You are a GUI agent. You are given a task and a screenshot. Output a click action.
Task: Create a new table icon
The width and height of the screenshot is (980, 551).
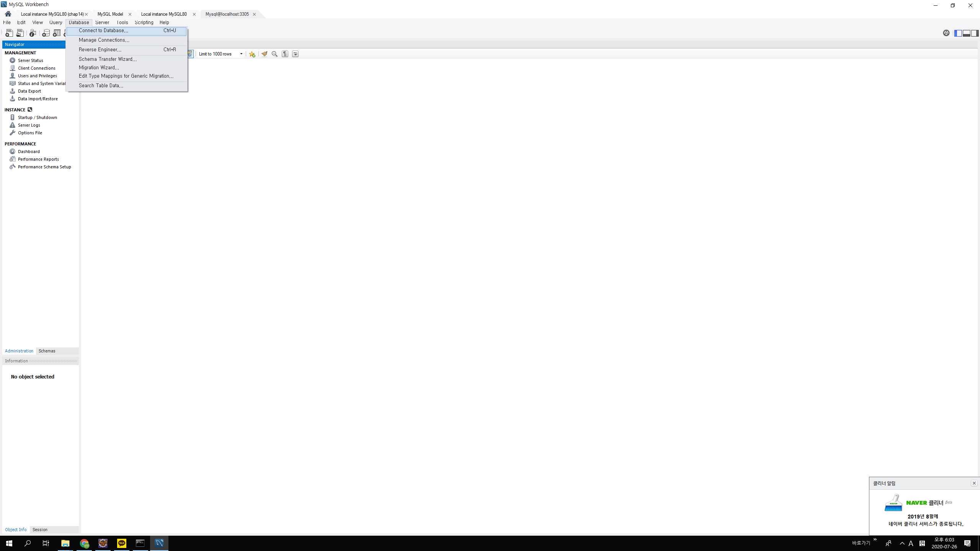pyautogui.click(x=57, y=33)
